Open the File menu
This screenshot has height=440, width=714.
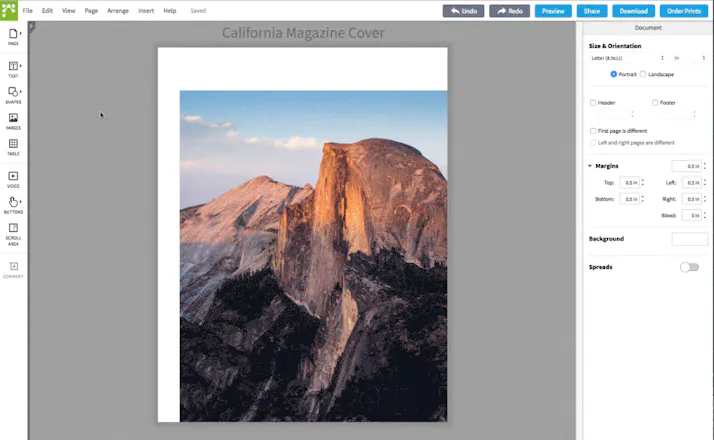tap(28, 10)
